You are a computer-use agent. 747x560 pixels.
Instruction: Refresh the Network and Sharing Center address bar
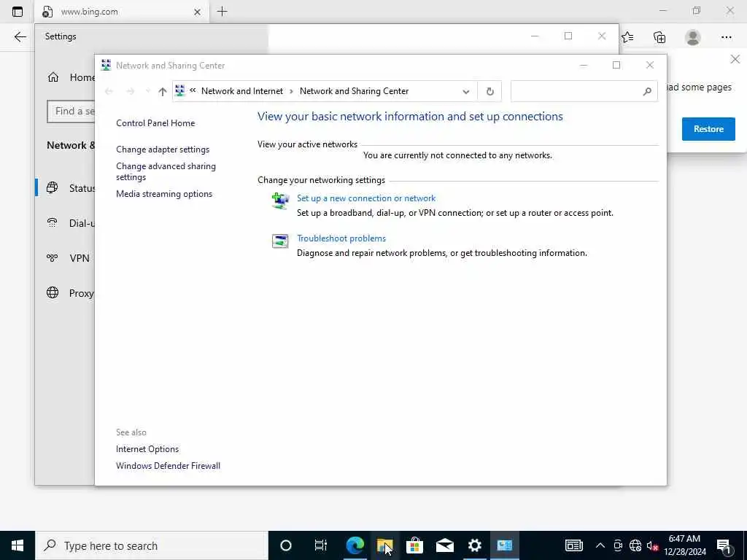pos(489,91)
